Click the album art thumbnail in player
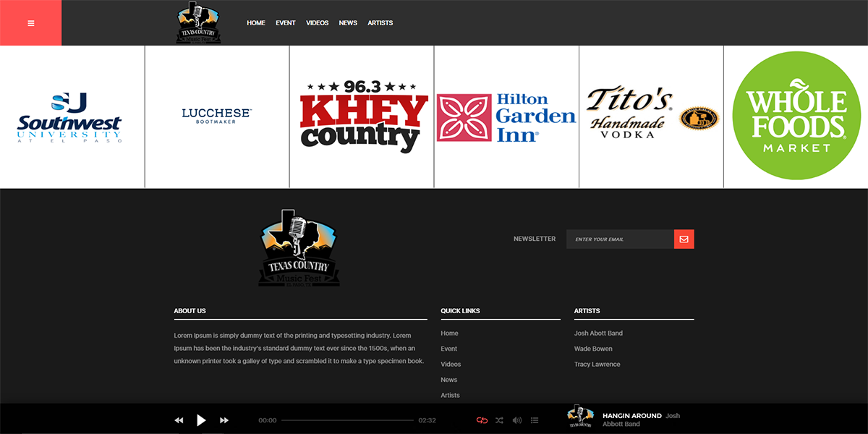 click(x=580, y=417)
